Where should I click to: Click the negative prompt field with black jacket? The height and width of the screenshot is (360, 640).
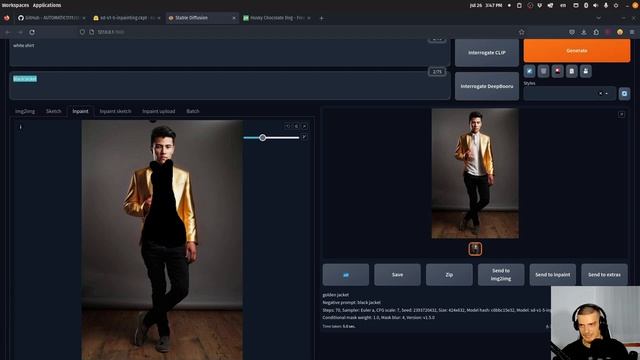pyautogui.click(x=230, y=86)
